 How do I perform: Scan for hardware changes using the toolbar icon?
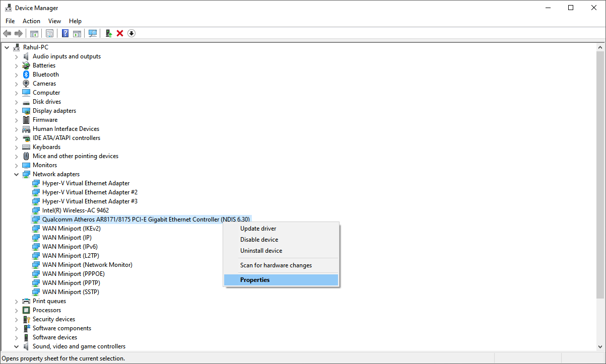coord(93,33)
